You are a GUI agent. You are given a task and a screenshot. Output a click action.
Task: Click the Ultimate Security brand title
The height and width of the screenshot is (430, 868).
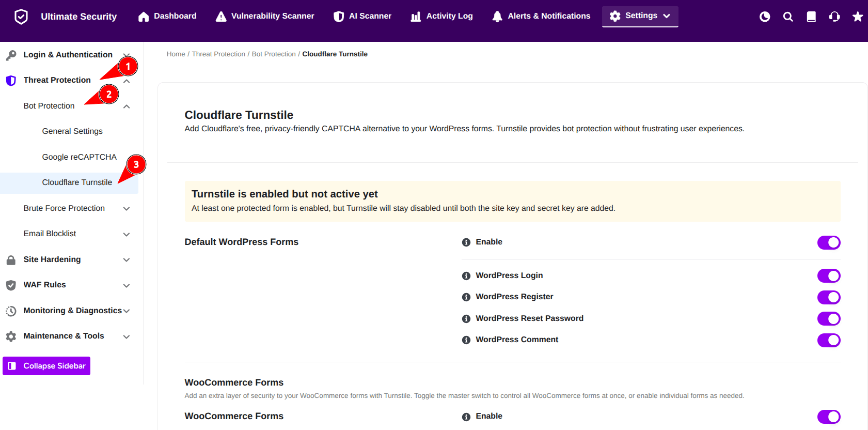(79, 17)
